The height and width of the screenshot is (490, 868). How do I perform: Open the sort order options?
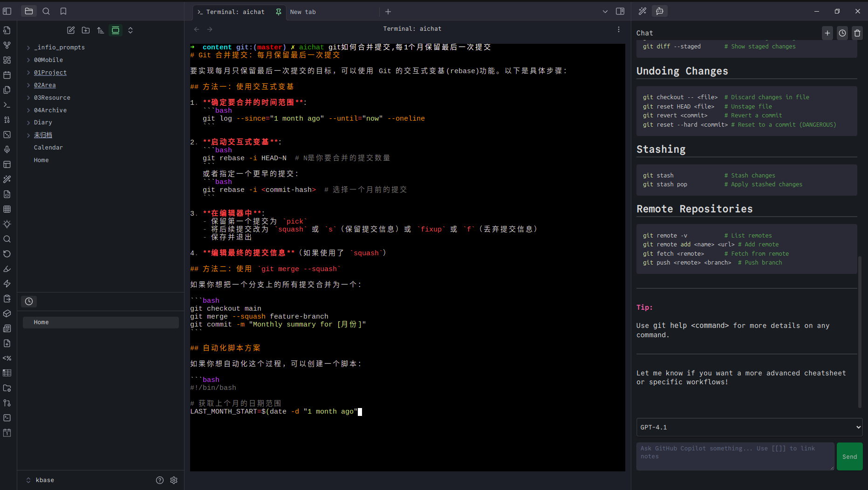coord(101,30)
